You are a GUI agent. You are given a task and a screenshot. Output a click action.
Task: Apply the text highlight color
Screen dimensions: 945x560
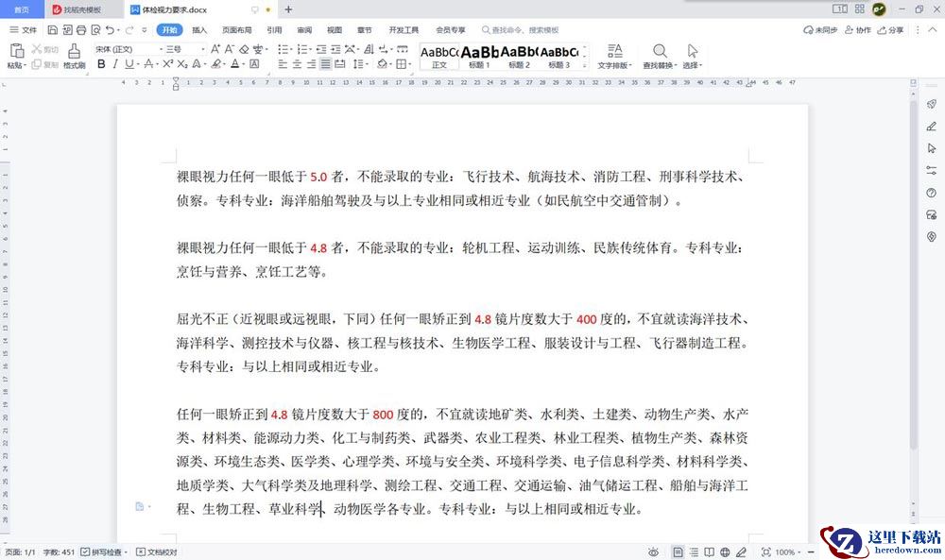coord(215,64)
